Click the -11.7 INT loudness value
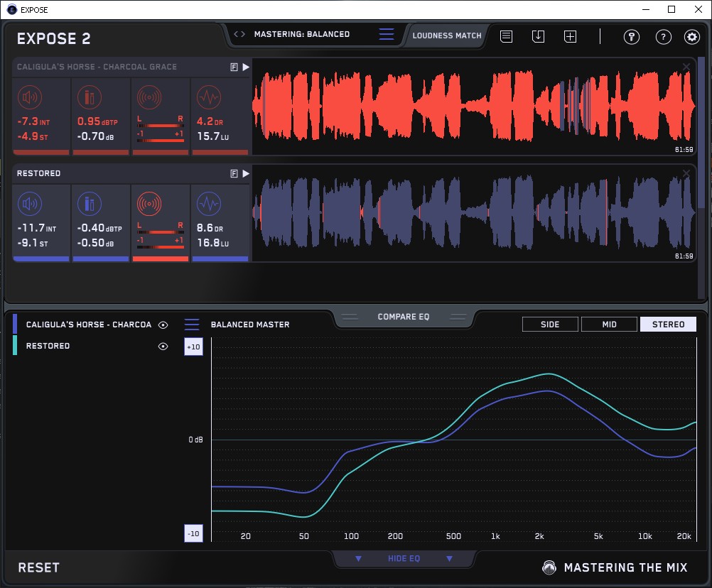Viewport: 712px width, 588px height. [x=37, y=228]
